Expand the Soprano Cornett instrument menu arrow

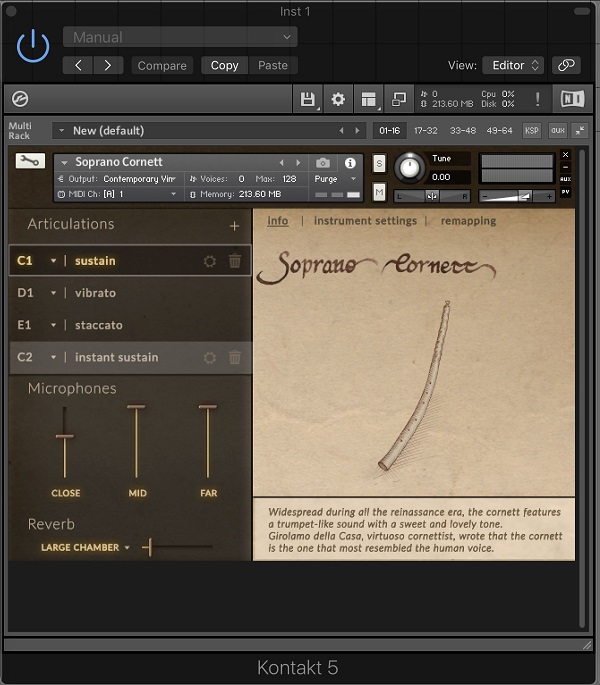64,163
